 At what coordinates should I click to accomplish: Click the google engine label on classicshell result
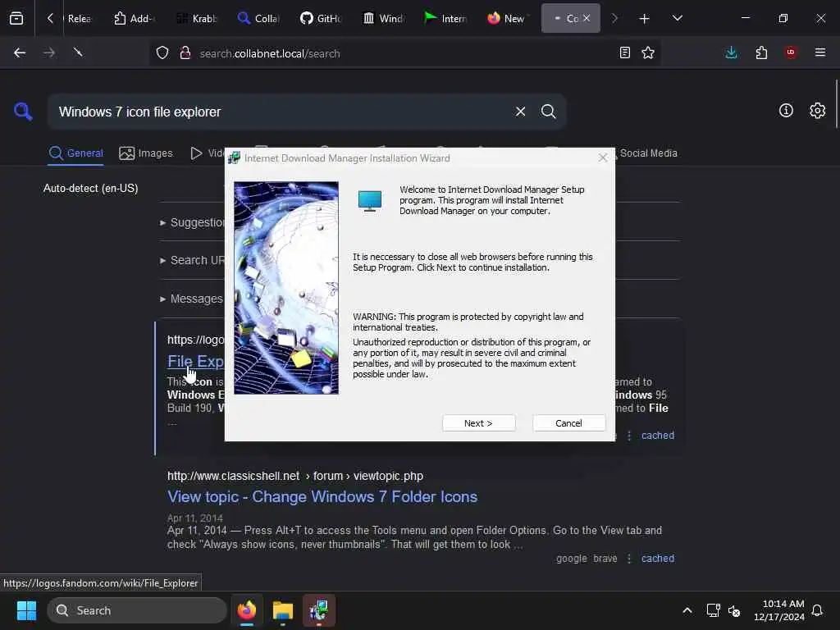point(572,558)
